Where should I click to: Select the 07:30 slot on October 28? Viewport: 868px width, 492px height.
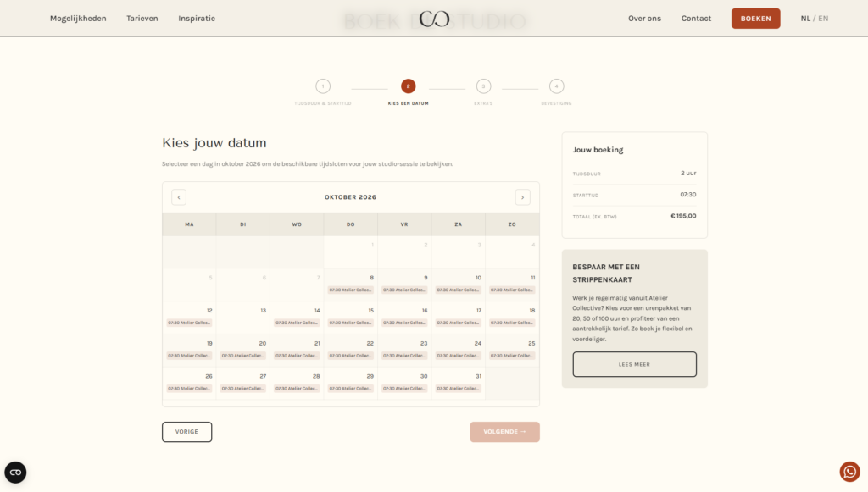point(297,389)
